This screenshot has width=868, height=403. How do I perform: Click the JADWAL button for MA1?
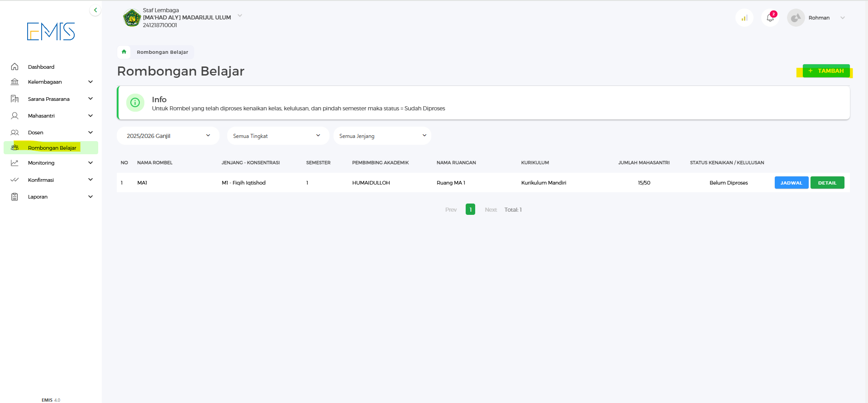pyautogui.click(x=791, y=183)
